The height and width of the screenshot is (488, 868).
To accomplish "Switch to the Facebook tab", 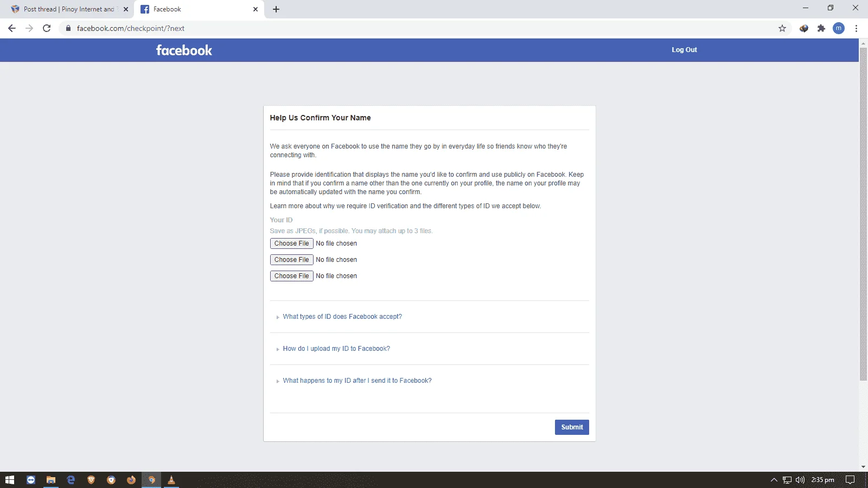I will 199,9.
